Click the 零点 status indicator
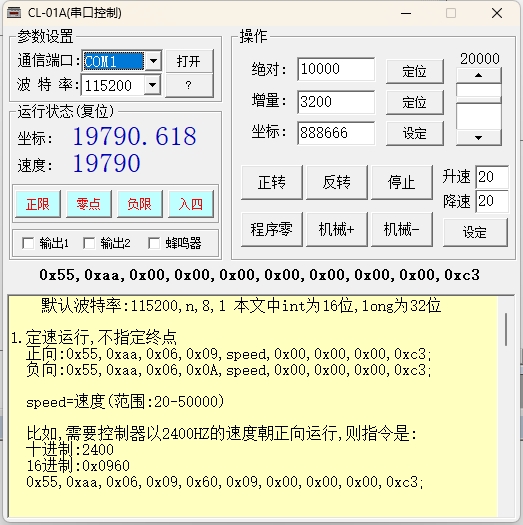Screen dimensions: 523x525 [89, 204]
